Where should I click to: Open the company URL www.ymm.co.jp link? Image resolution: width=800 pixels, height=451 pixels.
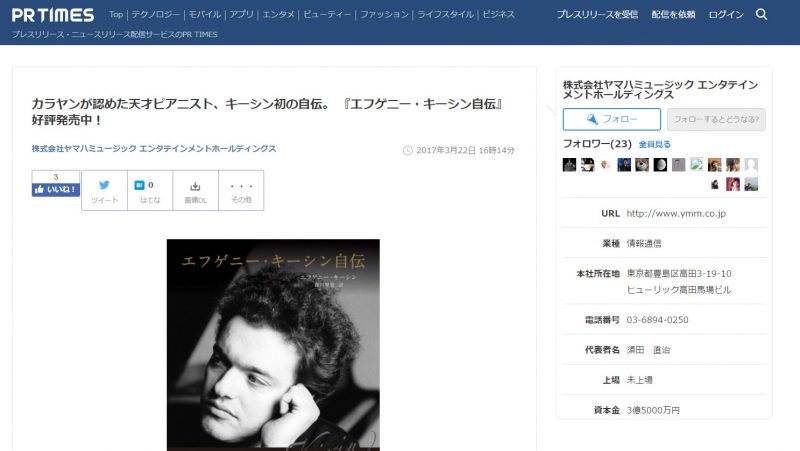(676, 213)
